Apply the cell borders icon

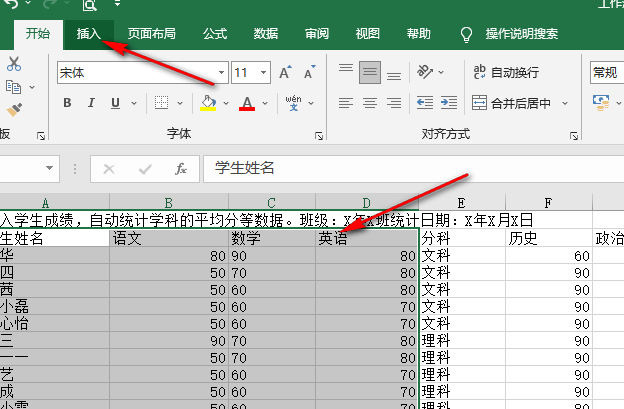click(161, 103)
